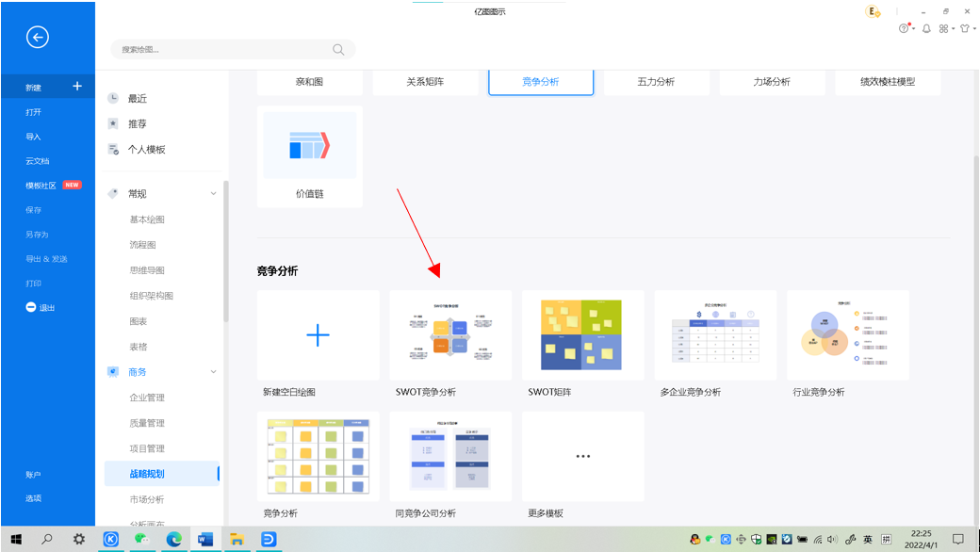Screen dimensions: 980x552
Task: Collapse the 商务 category
Action: point(213,372)
